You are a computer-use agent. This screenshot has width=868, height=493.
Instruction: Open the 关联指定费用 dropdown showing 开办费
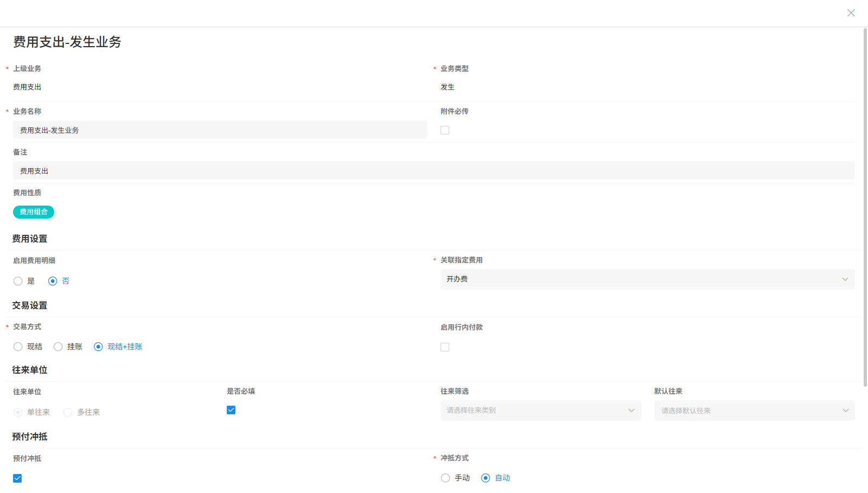coord(647,279)
